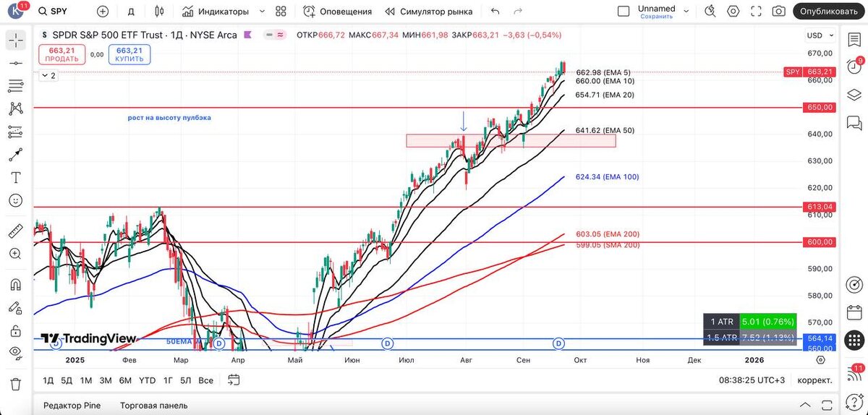The width and height of the screenshot is (868, 415).
Task: Select the ruler measure tool
Action: tap(16, 231)
